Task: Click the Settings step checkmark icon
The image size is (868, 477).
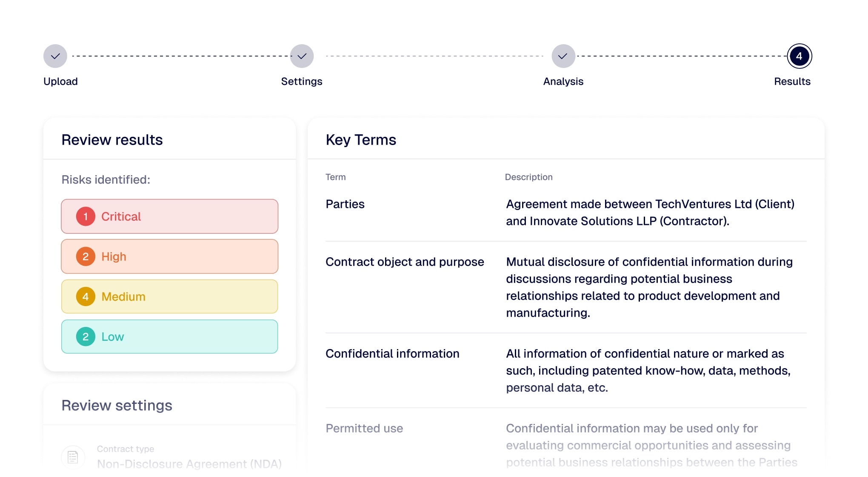Action: point(302,56)
